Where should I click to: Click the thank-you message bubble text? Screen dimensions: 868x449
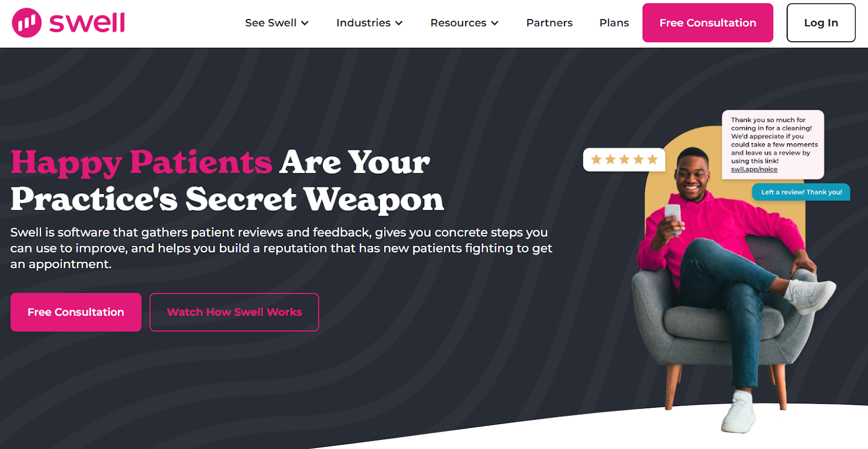(773, 144)
